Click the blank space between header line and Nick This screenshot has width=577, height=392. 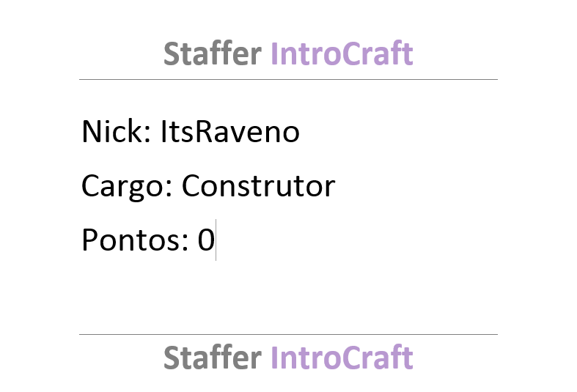(288, 97)
